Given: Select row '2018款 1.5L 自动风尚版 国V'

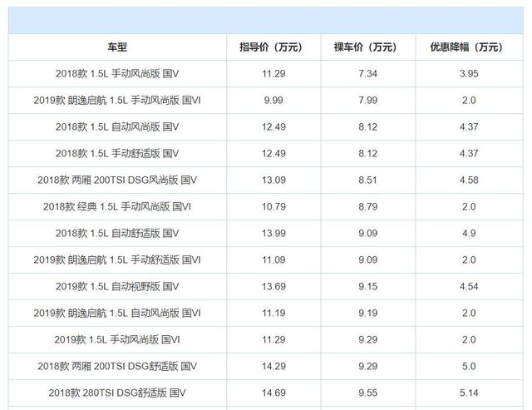Looking at the screenshot, I should 266,127.
